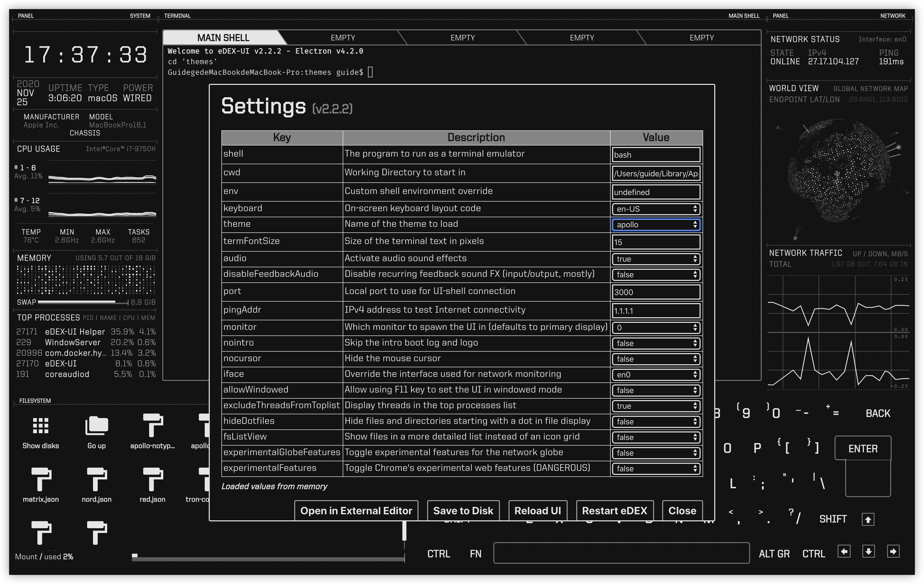
Task: Click the Show disks grid icon
Action: pos(40,426)
